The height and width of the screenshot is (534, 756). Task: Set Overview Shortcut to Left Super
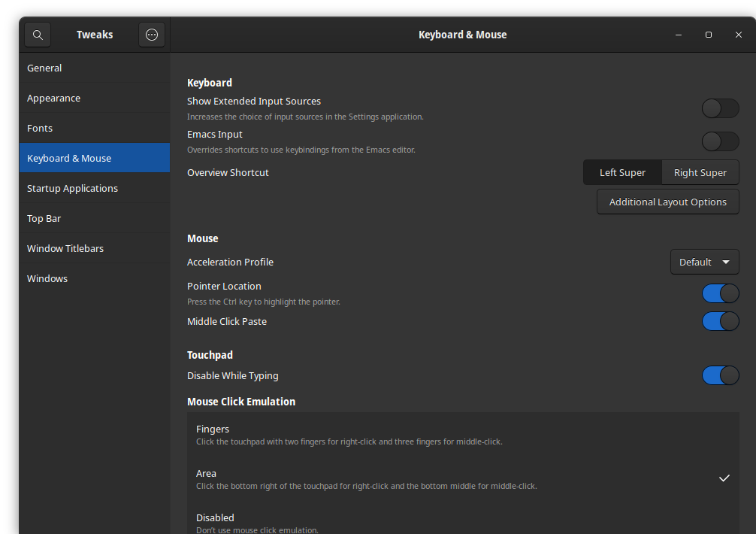[622, 172]
